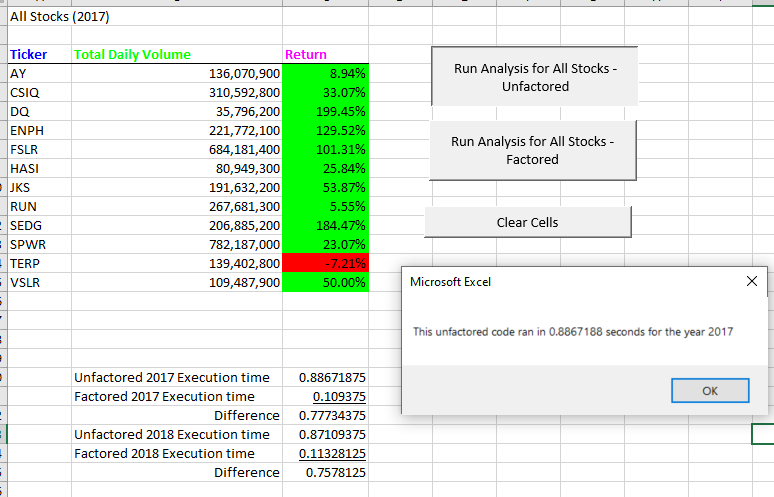
Task: Run Analysis for All Stocks - Unfactored
Action: point(535,76)
